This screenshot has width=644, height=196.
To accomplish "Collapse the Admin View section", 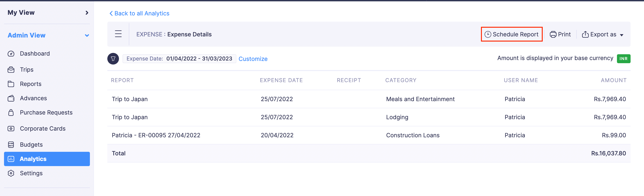I will (x=87, y=35).
